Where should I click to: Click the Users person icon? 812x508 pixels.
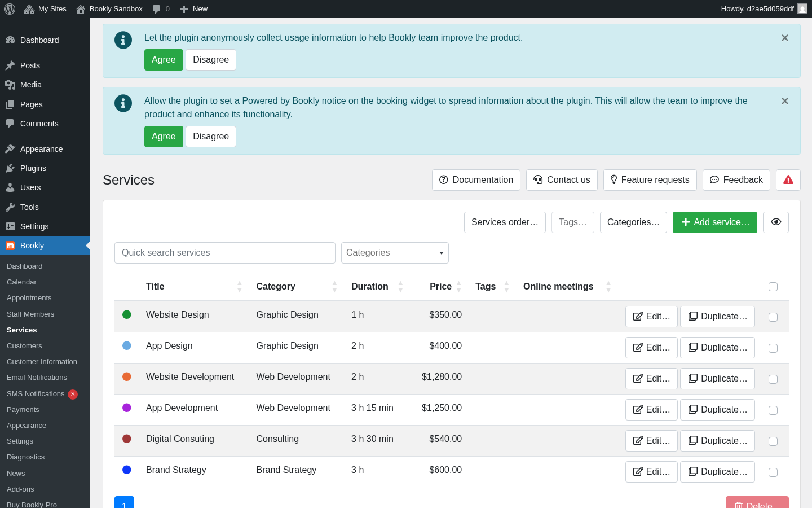[10, 187]
